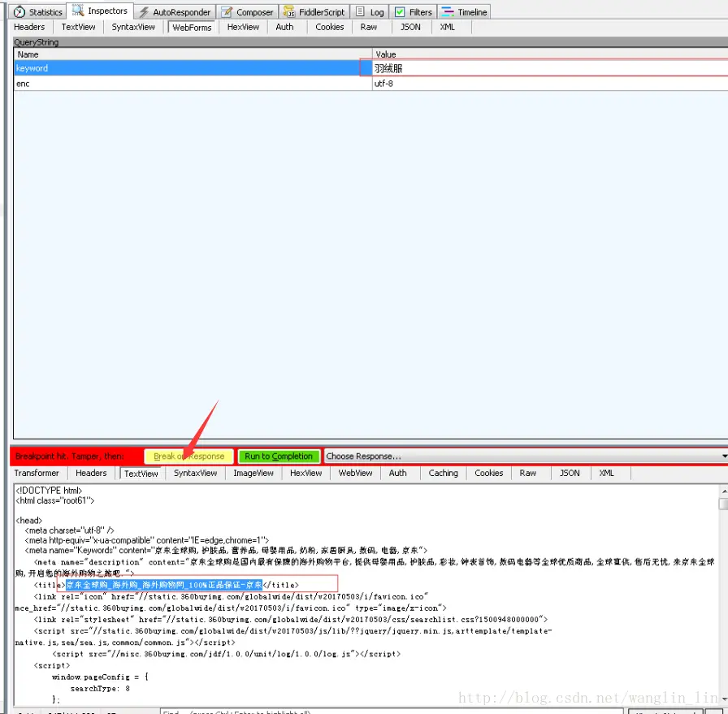The width and height of the screenshot is (728, 714).
Task: Toggle the Filters checkbox icon
Action: tap(400, 12)
